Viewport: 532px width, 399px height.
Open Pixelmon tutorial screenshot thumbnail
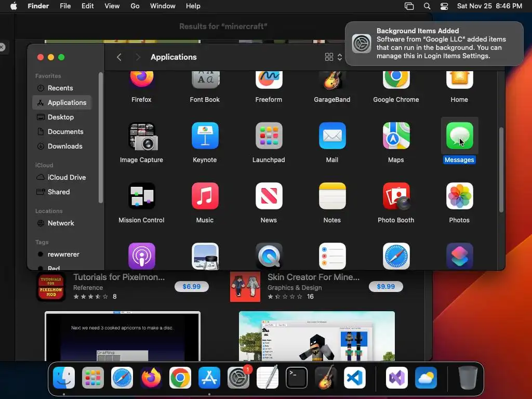(x=123, y=336)
